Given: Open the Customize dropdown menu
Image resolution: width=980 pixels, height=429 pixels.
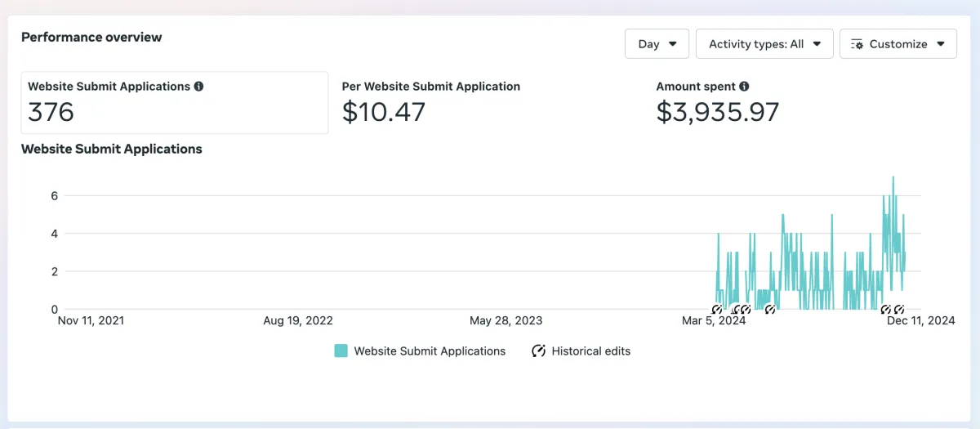Looking at the screenshot, I should click(898, 44).
